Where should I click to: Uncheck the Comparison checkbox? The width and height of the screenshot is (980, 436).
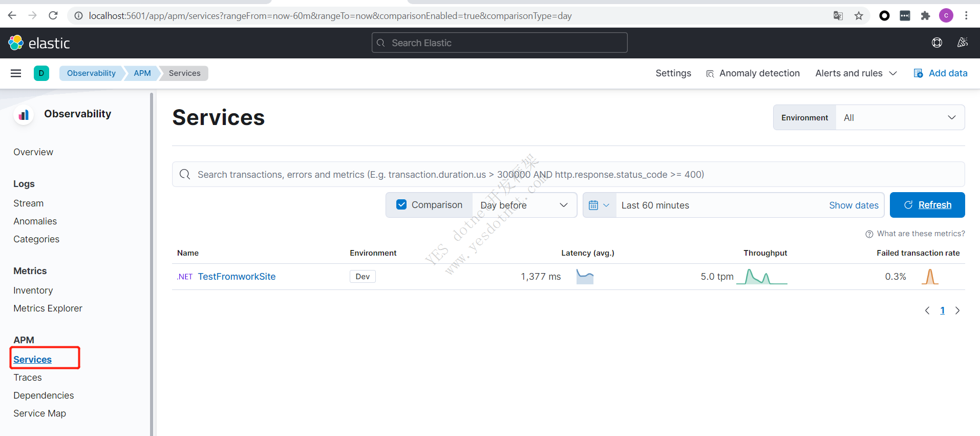(x=401, y=204)
